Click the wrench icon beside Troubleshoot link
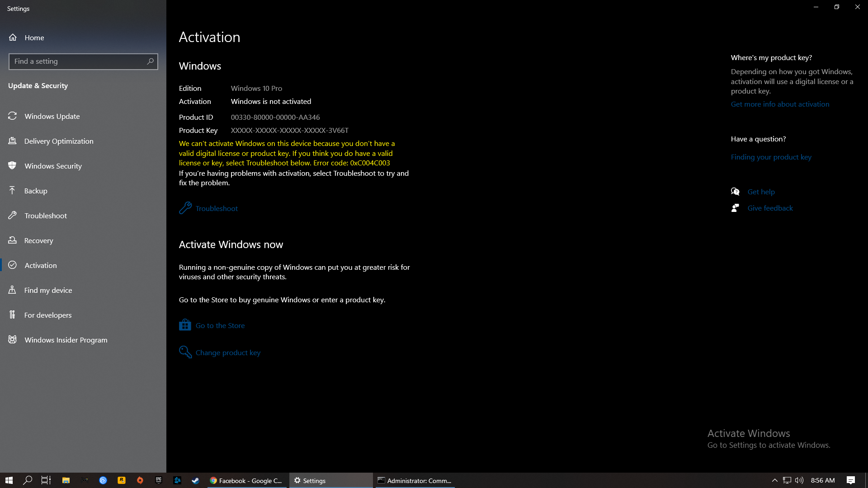Screen dimensions: 868x488 pos(185,208)
